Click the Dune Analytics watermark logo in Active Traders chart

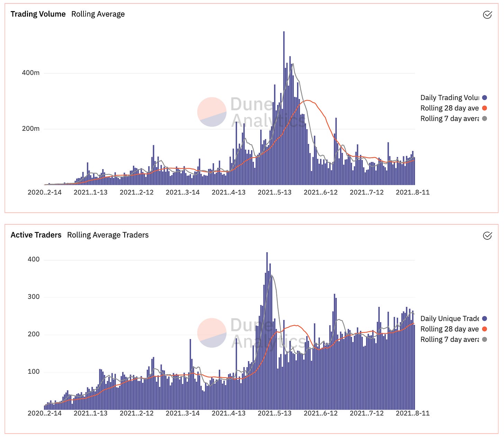coord(212,333)
